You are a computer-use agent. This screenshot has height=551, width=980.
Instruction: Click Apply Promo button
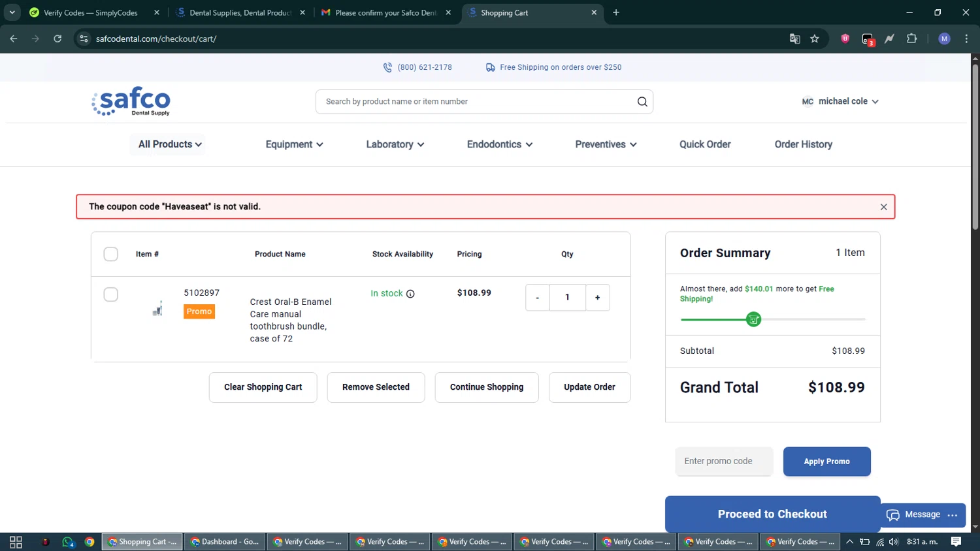[826, 462]
